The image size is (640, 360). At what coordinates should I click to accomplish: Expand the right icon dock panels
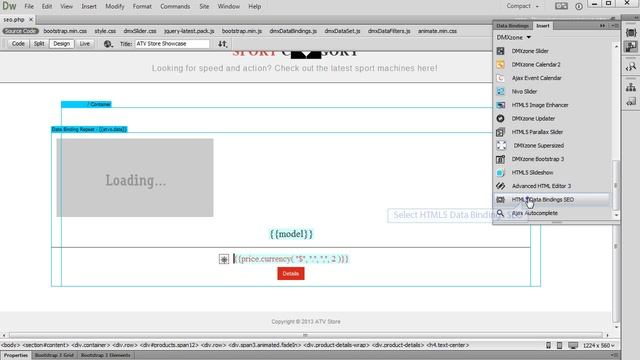pyautogui.click(x=635, y=18)
